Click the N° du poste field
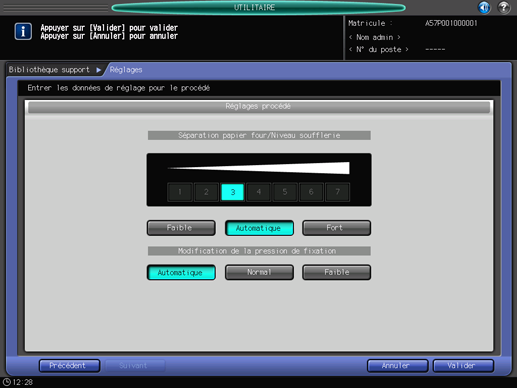517x388 pixels. [379, 49]
